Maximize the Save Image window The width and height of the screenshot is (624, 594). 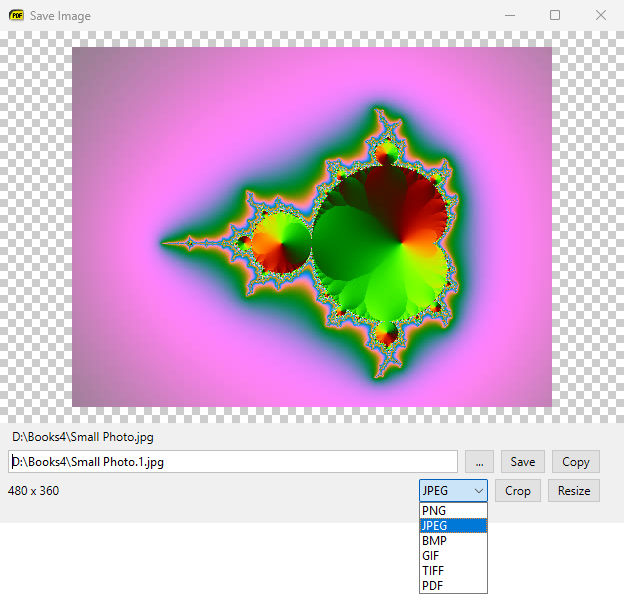tap(555, 16)
